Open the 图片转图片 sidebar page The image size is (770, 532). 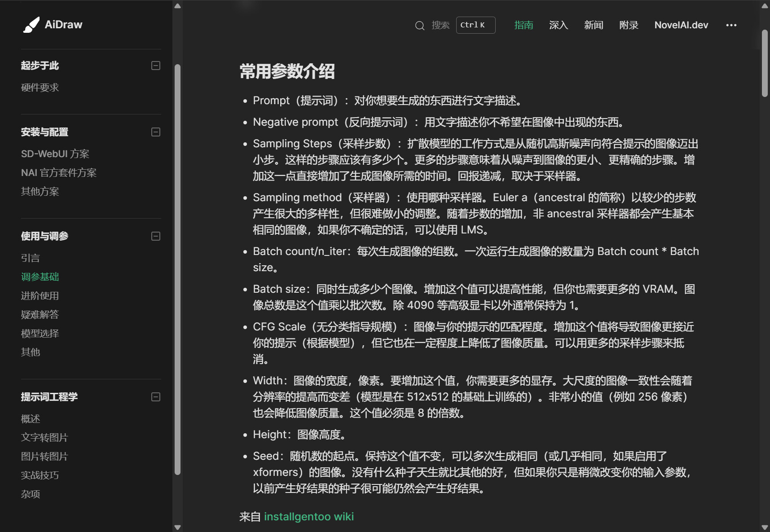[44, 457]
